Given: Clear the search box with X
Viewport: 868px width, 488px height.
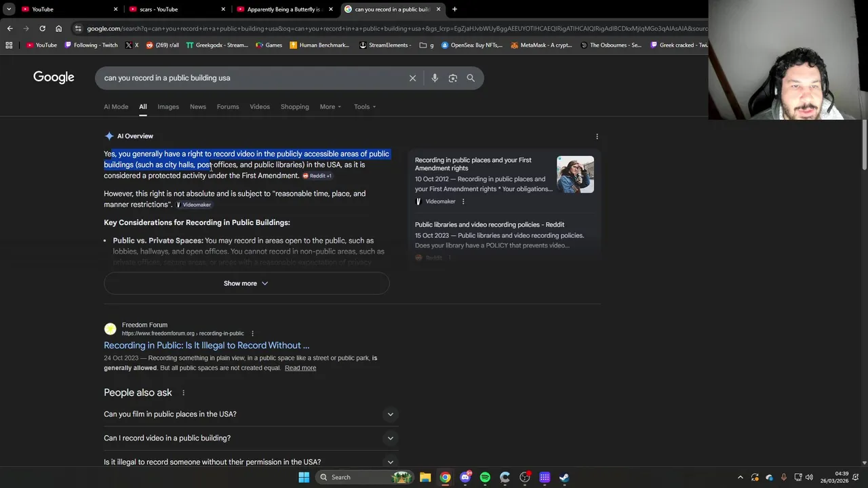Looking at the screenshot, I should coord(412,78).
